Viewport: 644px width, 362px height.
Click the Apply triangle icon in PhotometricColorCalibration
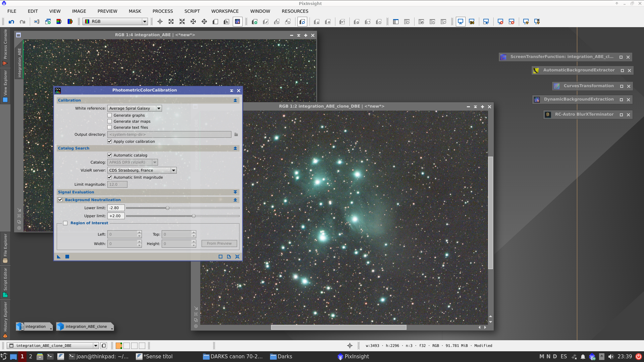(58, 256)
